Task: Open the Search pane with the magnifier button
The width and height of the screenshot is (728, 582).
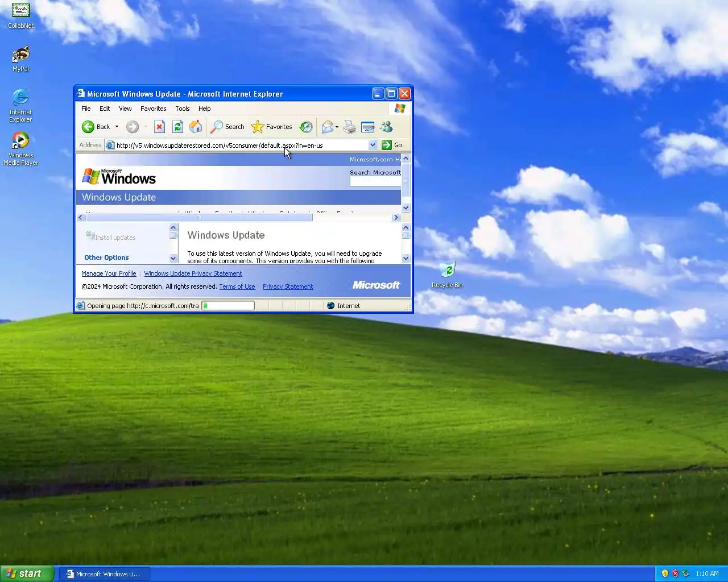Action: coord(227,127)
